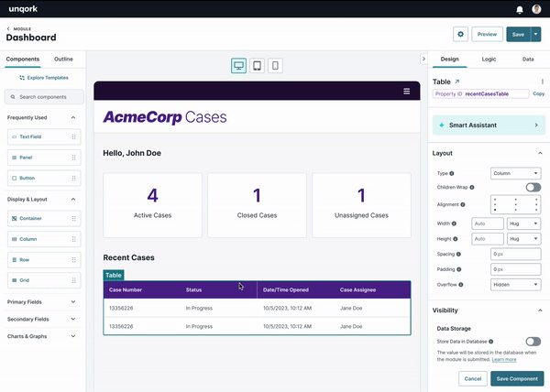Click drag handle on Grid component

pos(73,280)
